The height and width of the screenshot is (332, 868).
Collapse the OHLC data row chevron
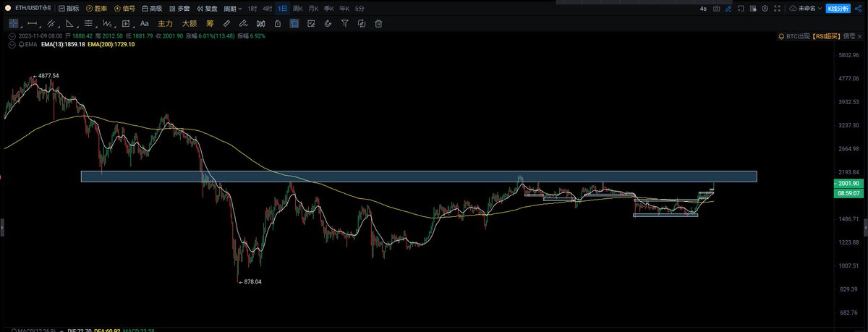(12, 36)
